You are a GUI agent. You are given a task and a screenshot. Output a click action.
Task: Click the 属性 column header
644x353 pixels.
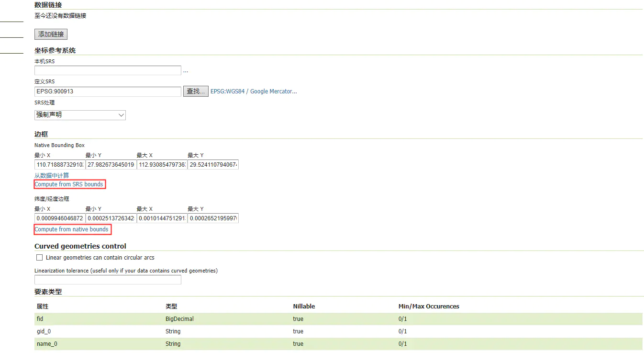click(x=43, y=306)
